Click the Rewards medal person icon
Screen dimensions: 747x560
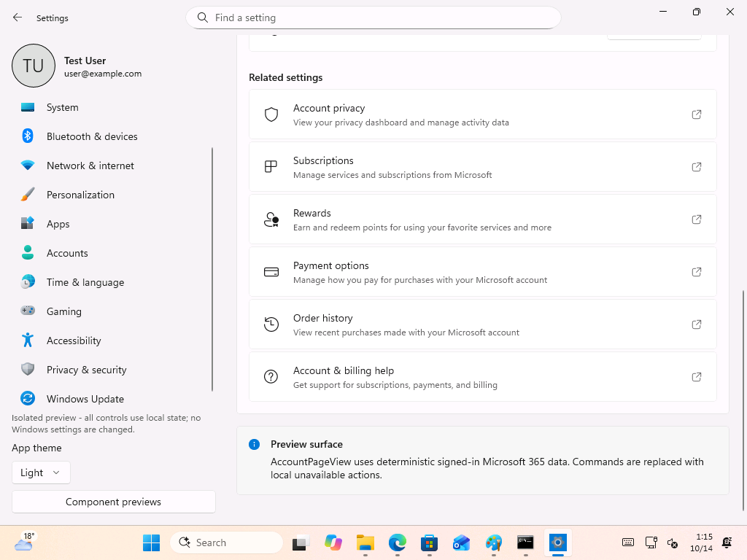click(271, 219)
